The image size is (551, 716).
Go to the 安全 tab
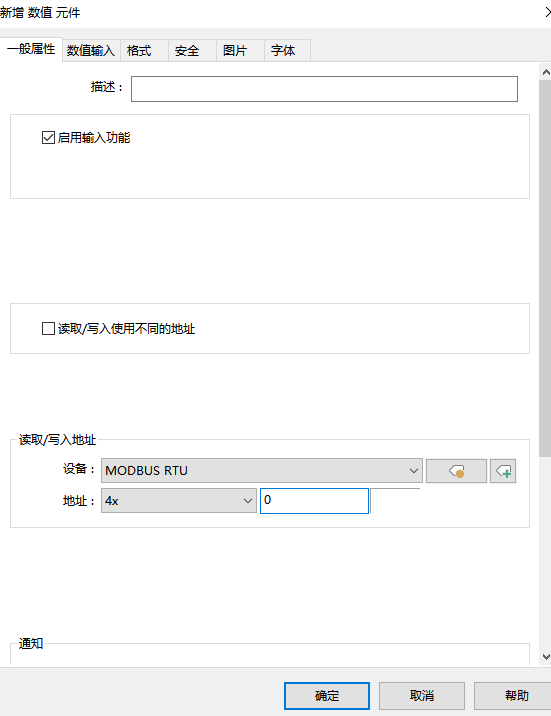tap(192, 50)
